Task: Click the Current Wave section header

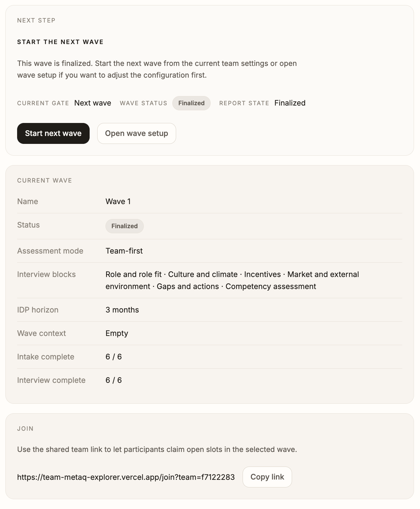Action: click(x=45, y=180)
